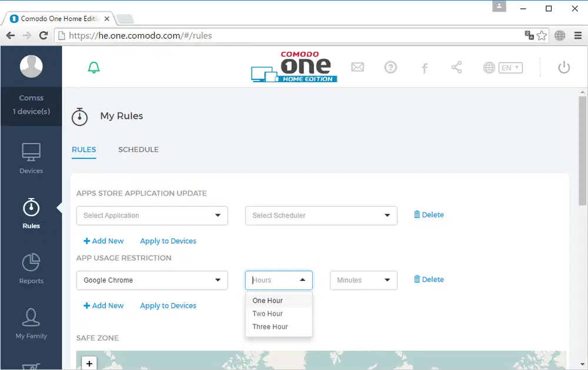
Task: Click the Chrome profile icon in title bar
Action: point(499,6)
